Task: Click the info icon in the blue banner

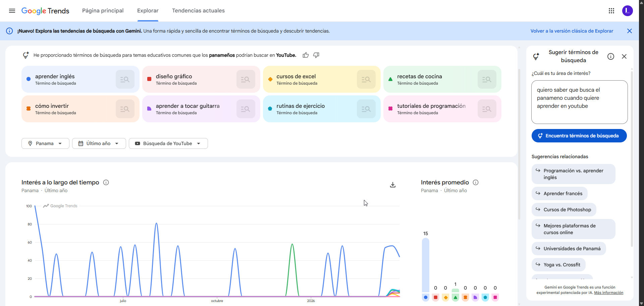Action: [9, 31]
